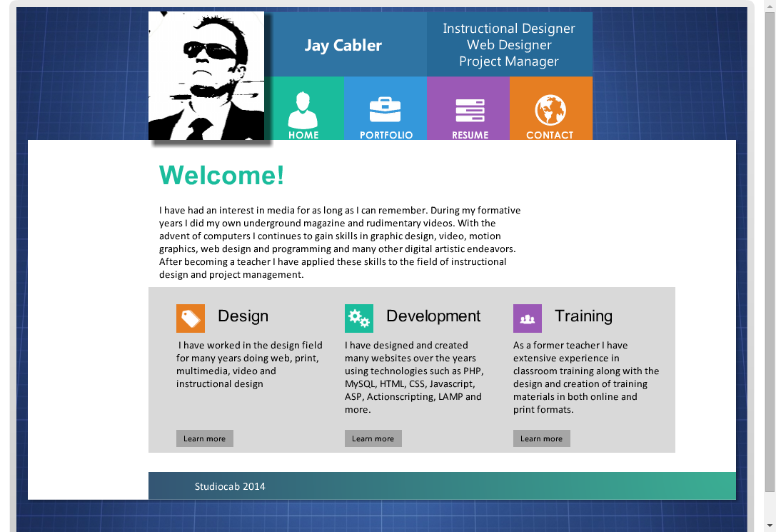The image size is (776, 532).
Task: Select the Resume stacked-bars icon
Action: [x=470, y=111]
